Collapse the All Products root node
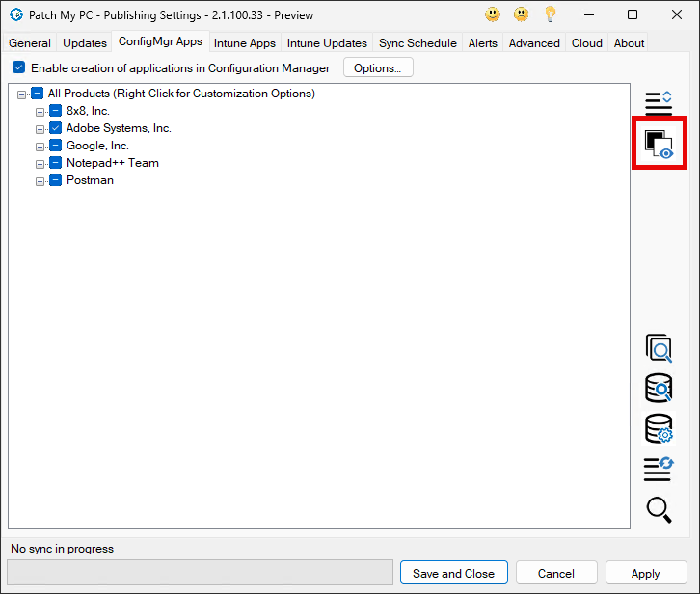The height and width of the screenshot is (594, 700). 22,94
